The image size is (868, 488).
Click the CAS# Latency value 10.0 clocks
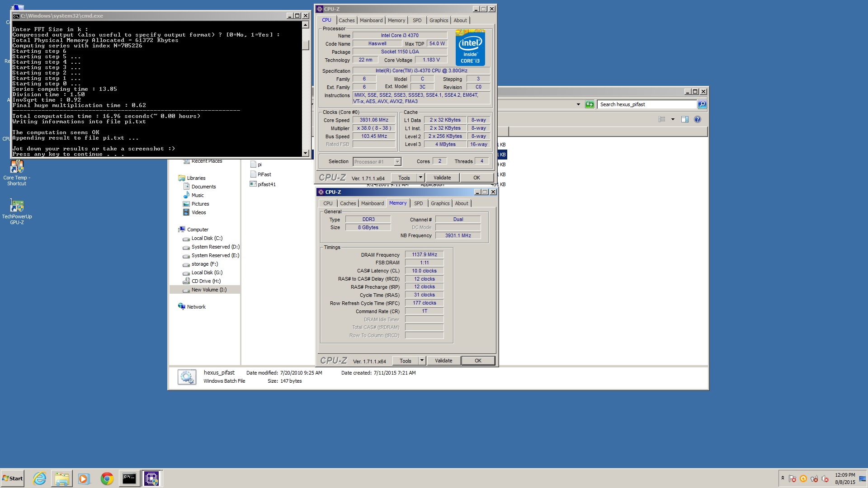tap(425, 271)
